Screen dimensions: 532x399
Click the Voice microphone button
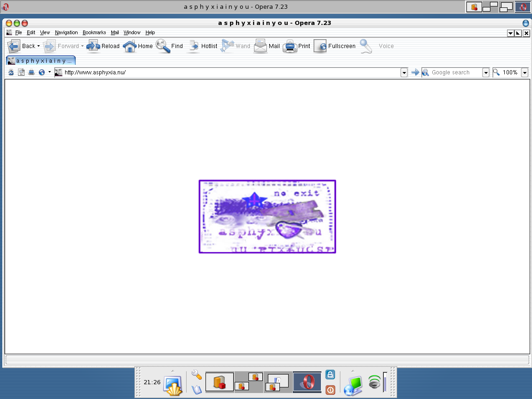click(377, 46)
